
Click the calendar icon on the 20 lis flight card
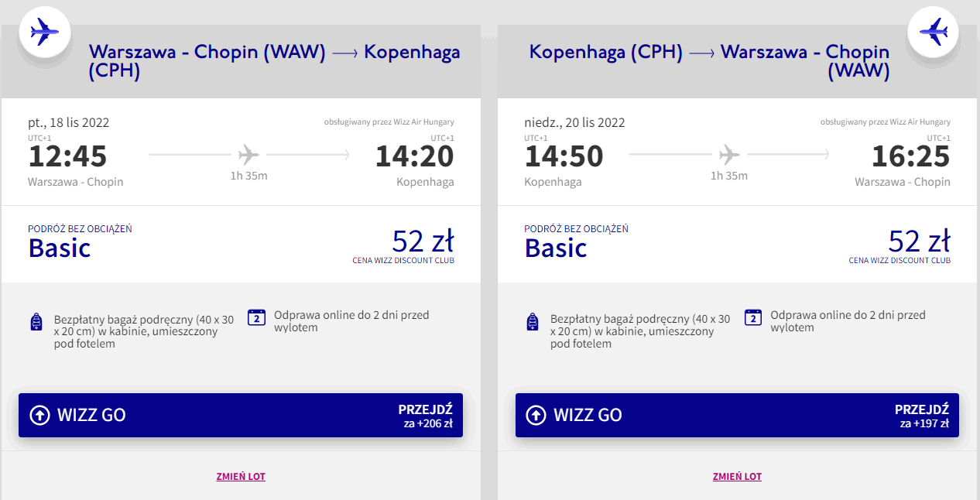click(752, 317)
